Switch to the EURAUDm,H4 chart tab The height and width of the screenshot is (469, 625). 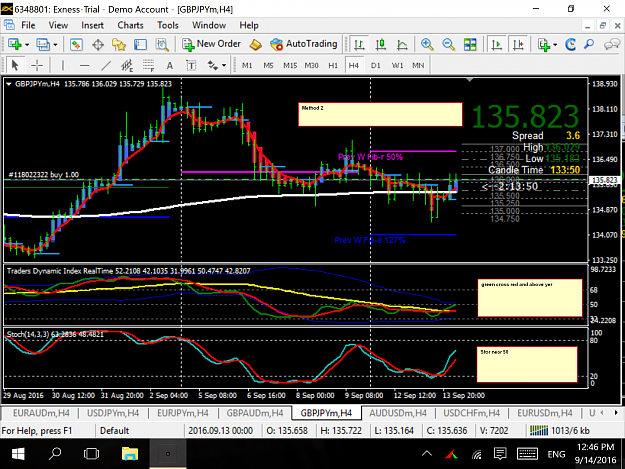[41, 413]
